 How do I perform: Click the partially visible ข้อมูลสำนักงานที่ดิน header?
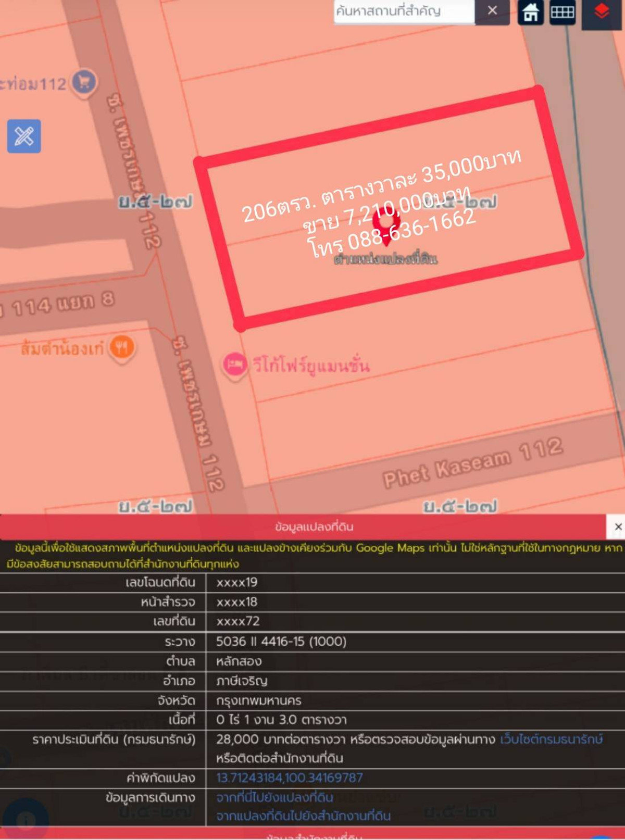pyautogui.click(x=314, y=835)
